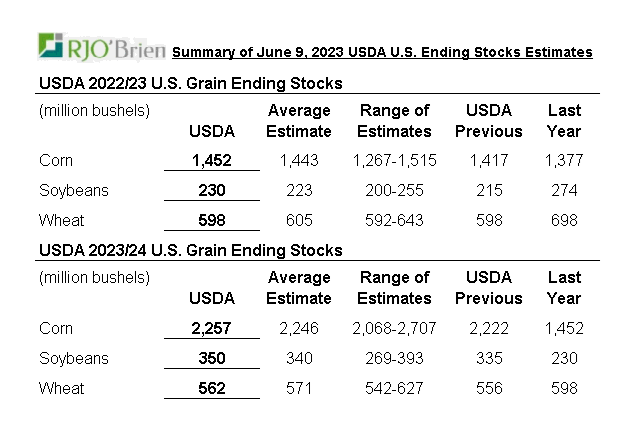The width and height of the screenshot is (637, 431).
Task: Click the corn last year value 1,377
Action: pyautogui.click(x=564, y=160)
